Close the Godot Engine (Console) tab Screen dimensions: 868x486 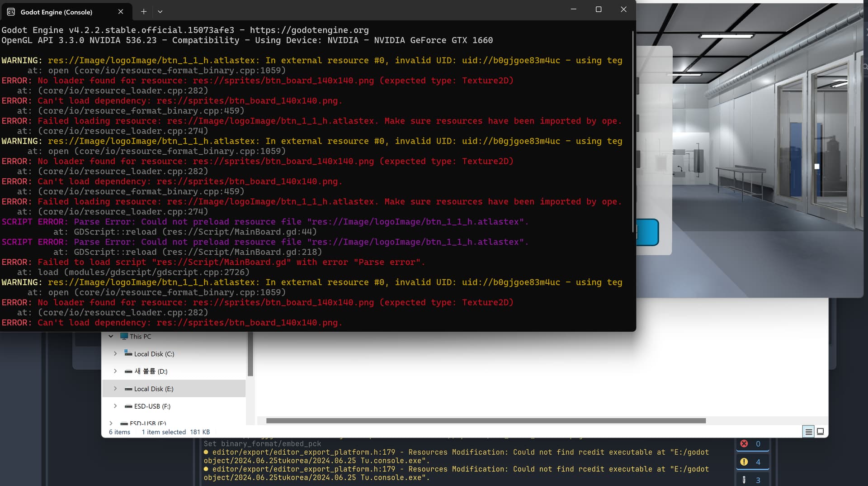121,12
